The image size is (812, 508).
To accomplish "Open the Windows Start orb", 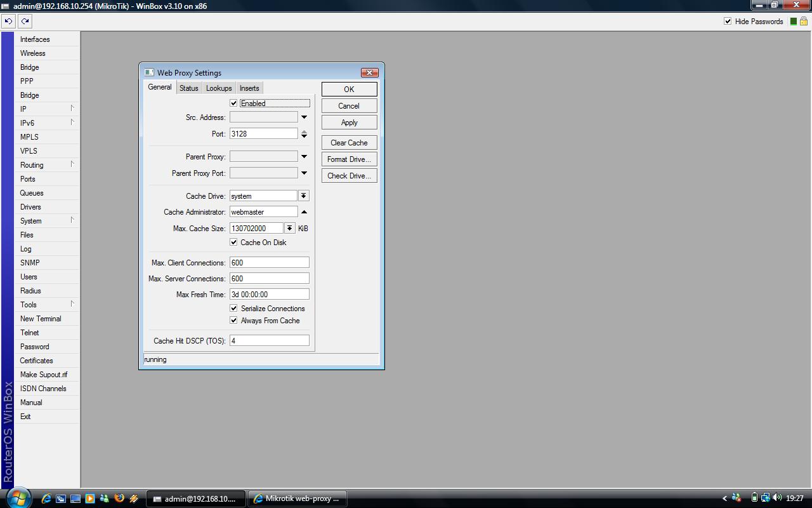I will pyautogui.click(x=18, y=498).
